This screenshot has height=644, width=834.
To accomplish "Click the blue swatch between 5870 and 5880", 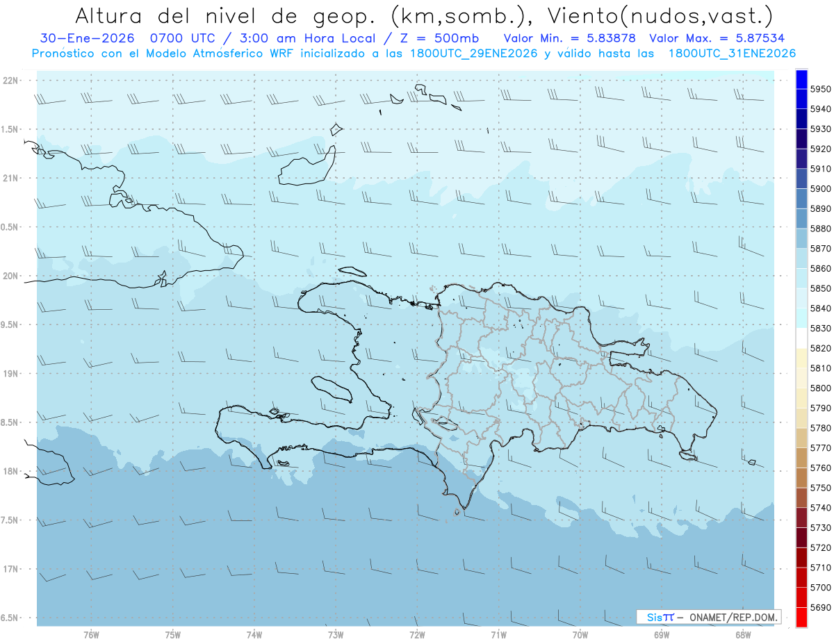I will point(801,238).
